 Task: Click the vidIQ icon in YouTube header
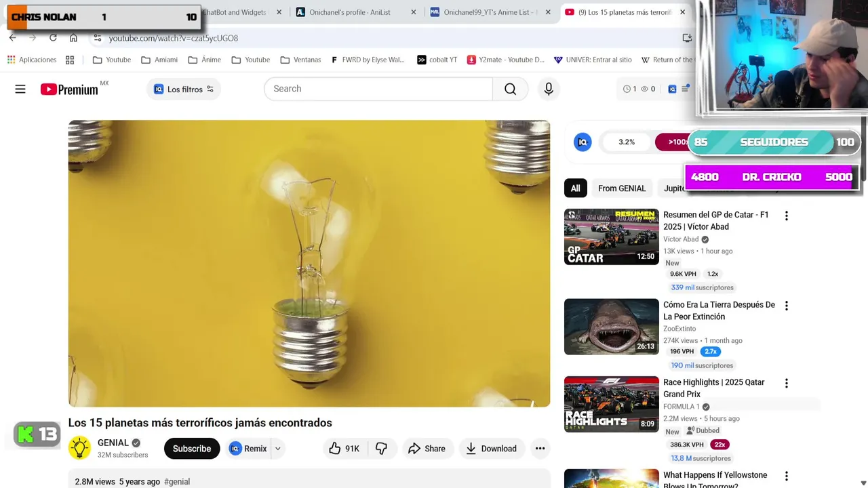click(672, 89)
